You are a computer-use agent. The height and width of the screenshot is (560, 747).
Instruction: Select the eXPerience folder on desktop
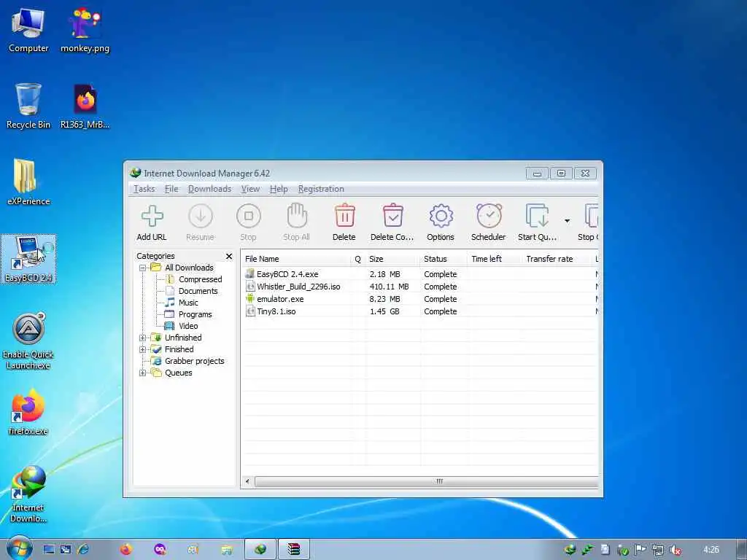pyautogui.click(x=28, y=182)
